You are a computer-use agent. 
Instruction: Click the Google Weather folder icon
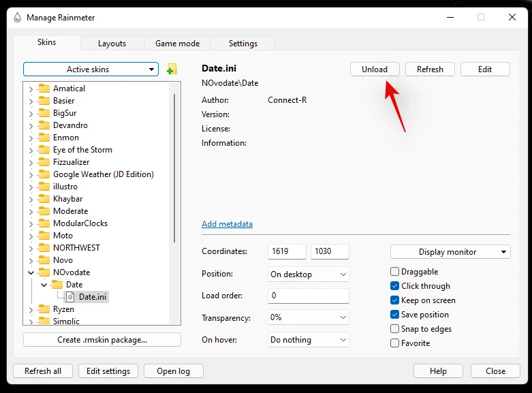44,174
